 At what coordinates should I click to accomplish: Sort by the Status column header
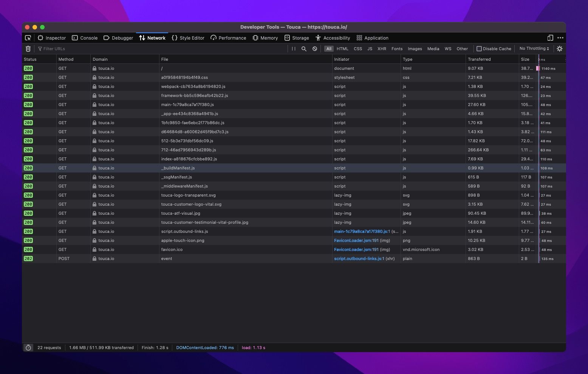point(39,59)
